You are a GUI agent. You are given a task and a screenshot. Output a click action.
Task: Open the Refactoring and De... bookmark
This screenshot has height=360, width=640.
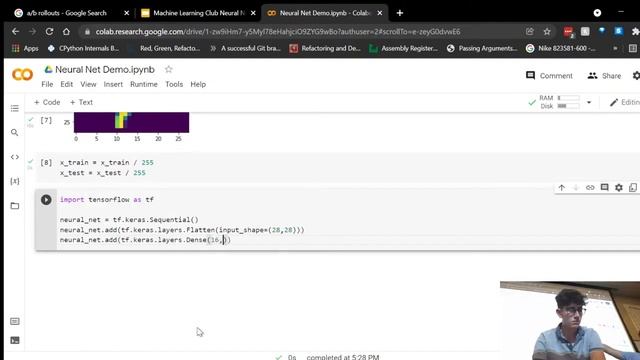click(325, 48)
